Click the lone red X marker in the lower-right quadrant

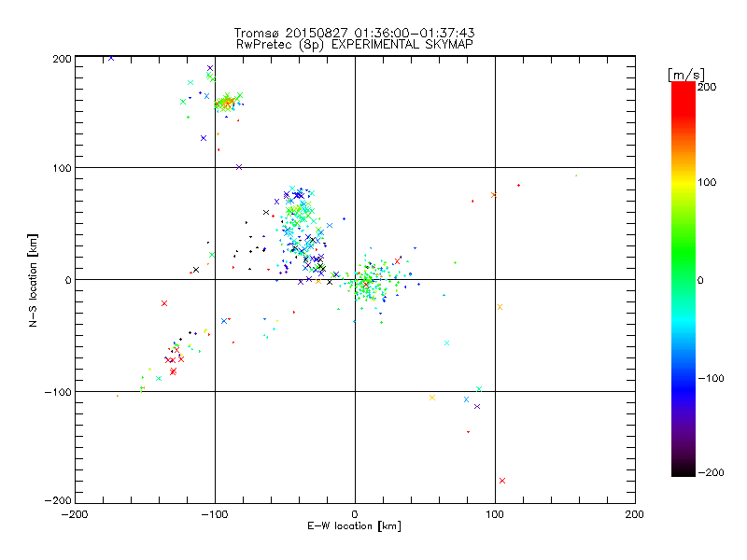tap(502, 481)
